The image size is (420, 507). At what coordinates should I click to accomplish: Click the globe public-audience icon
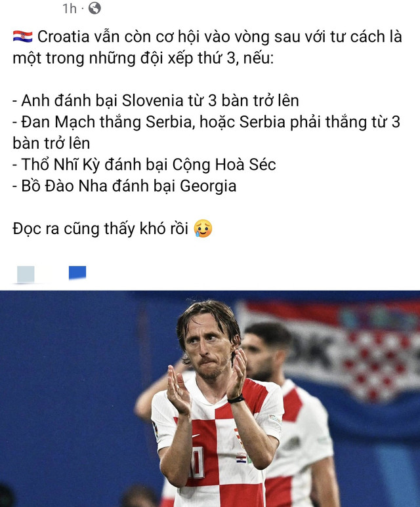pos(94,8)
